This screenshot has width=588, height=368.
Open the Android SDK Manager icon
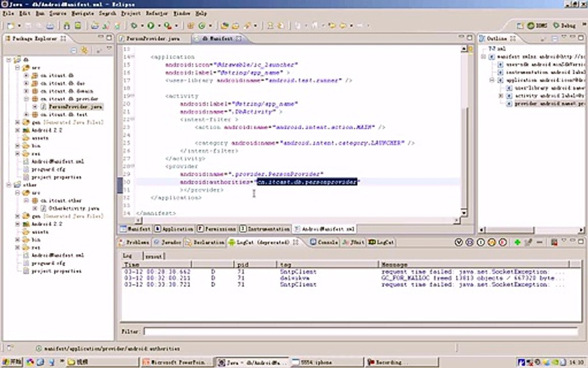click(67, 26)
